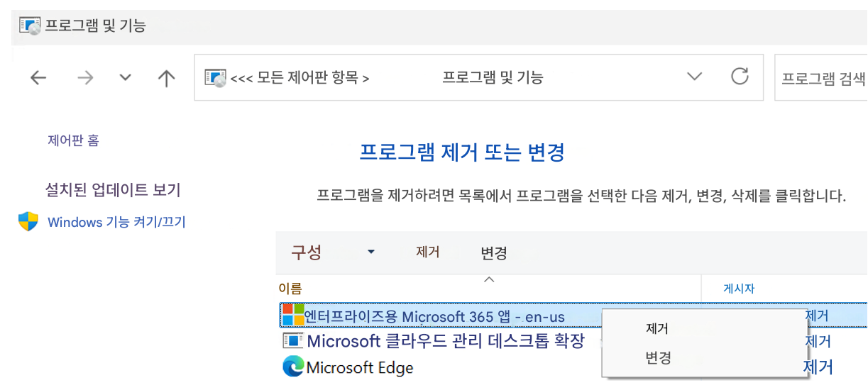Click the '구성' toolbar button

coord(307,252)
